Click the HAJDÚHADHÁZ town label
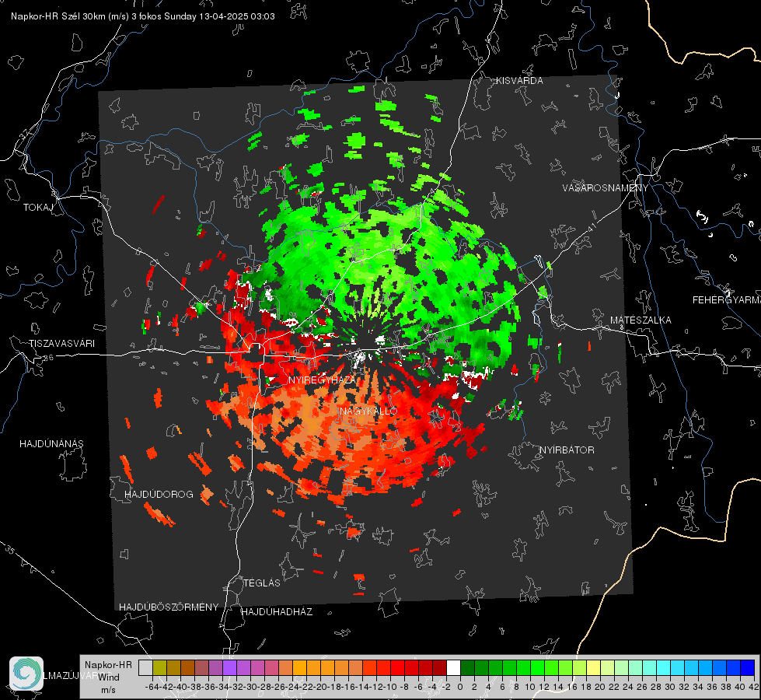The height and width of the screenshot is (700, 761). coord(277,611)
